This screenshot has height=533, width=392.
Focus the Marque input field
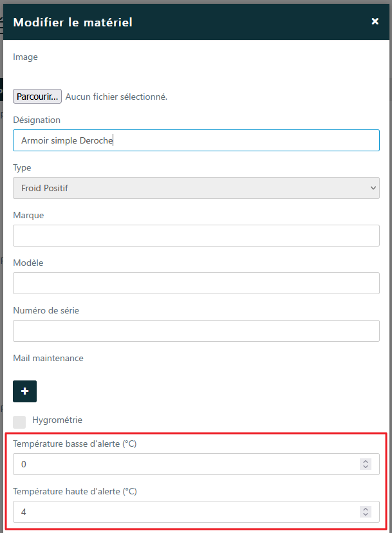click(x=196, y=236)
